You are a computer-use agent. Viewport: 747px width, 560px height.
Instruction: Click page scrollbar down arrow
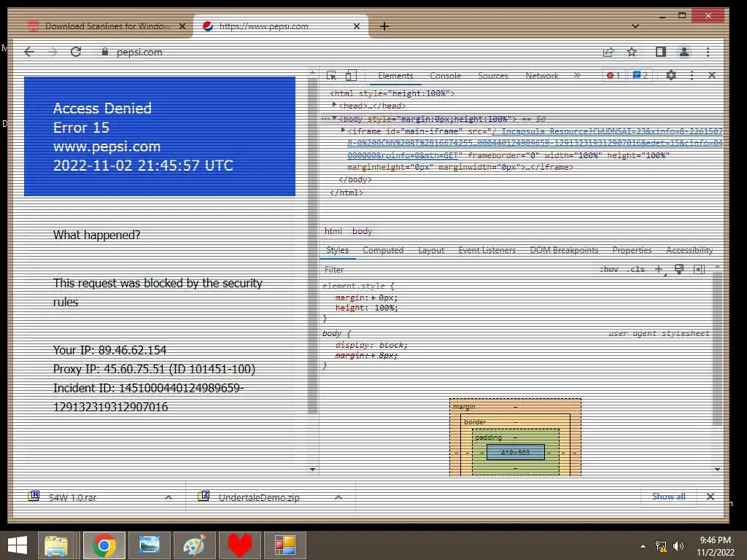click(x=312, y=469)
